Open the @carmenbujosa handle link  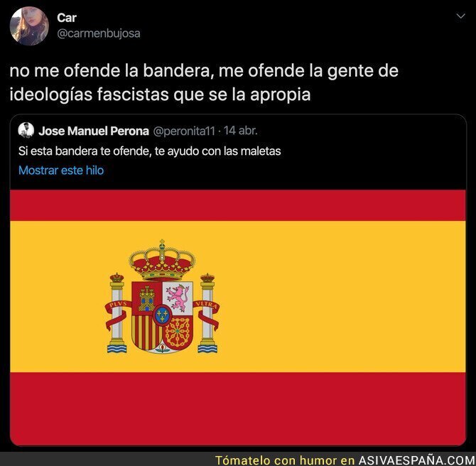pos(99,33)
